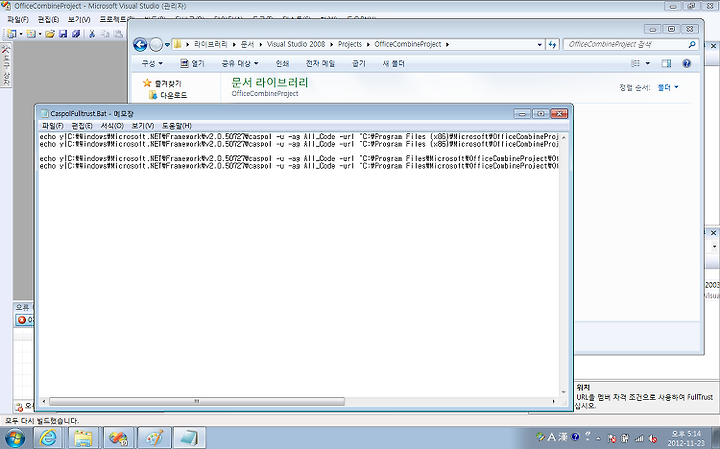Screen dimensions: 720x449
Task: Click 굽기 in the Explorer toolbar
Action: [x=359, y=63]
